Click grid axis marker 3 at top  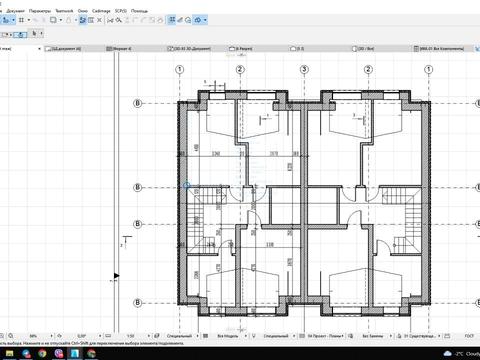(x=304, y=69)
